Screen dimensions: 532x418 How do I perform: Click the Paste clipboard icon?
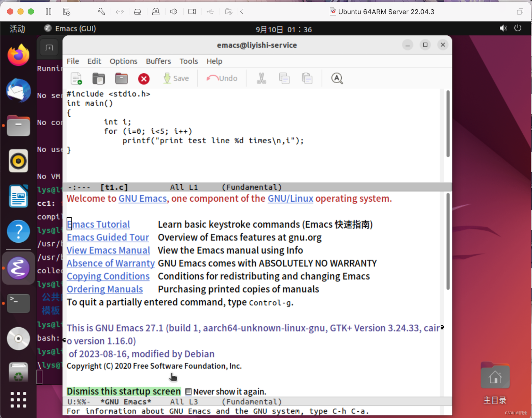click(307, 79)
